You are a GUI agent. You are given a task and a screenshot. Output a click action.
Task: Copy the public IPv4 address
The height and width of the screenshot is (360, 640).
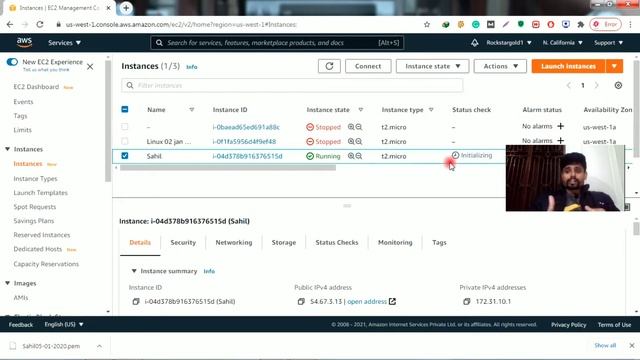(x=301, y=302)
